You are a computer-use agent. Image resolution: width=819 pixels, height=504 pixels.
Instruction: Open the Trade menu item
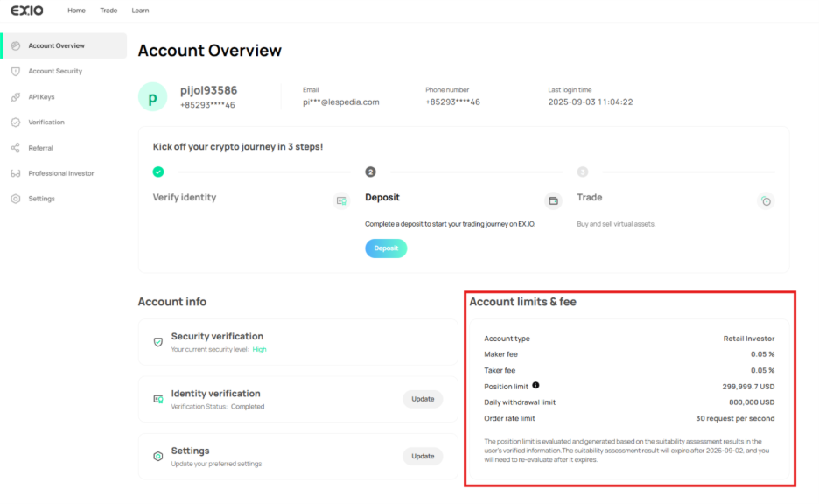click(108, 10)
